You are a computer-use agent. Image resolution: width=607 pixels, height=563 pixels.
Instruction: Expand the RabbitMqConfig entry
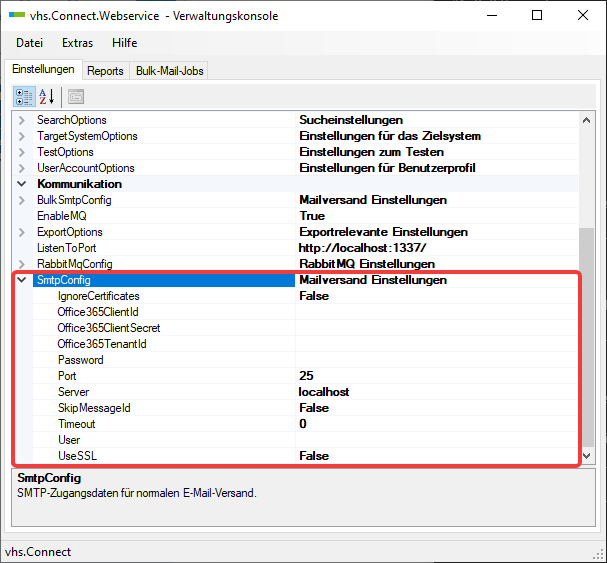pos(22,264)
